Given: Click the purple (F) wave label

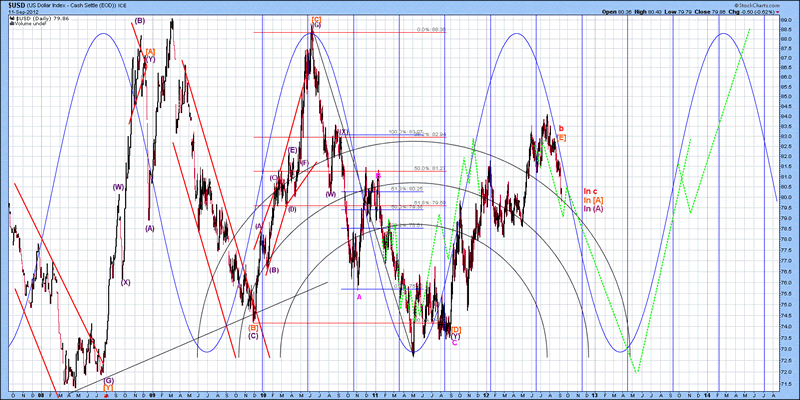Looking at the screenshot, I should tap(305, 163).
